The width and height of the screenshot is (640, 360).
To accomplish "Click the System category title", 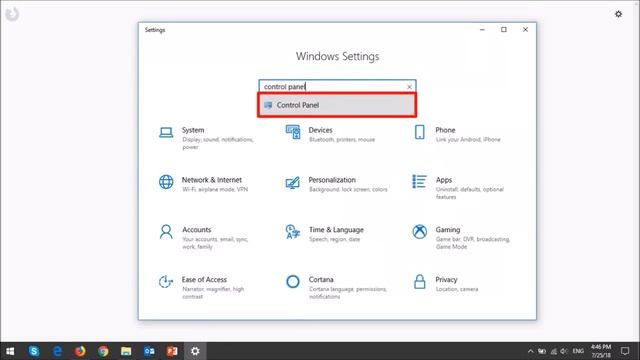I will point(193,130).
